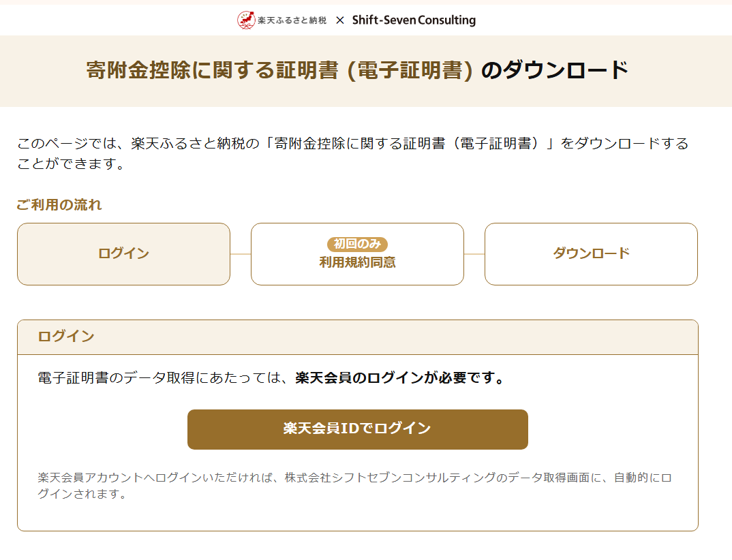Screen dimensions: 732x560
Task: Click the intro paragraph starting このページでは
Action: 352,153
